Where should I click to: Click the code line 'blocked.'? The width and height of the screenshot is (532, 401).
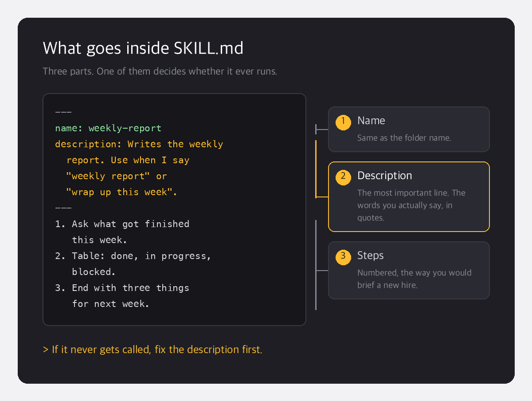94,272
